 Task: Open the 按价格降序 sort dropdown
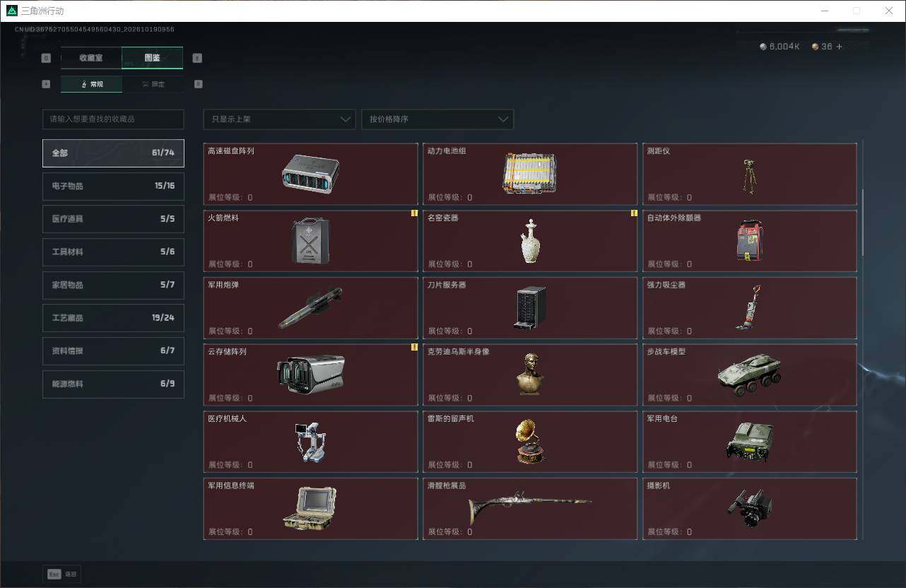coord(437,119)
